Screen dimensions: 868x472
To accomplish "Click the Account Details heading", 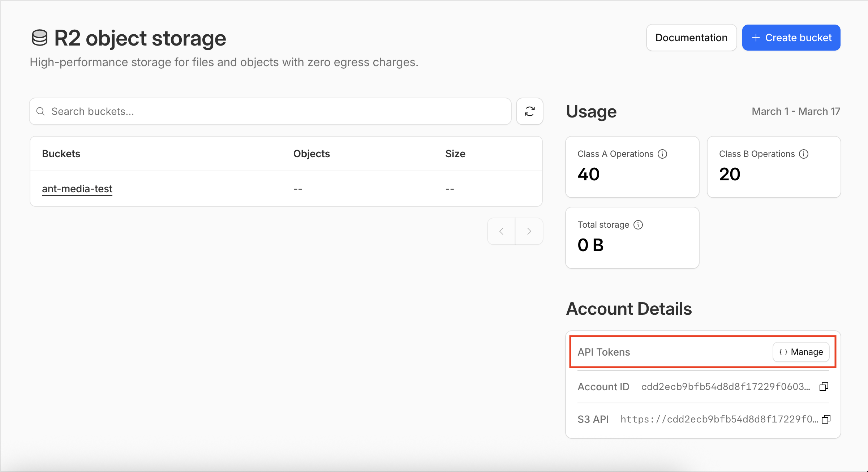I will (x=629, y=309).
